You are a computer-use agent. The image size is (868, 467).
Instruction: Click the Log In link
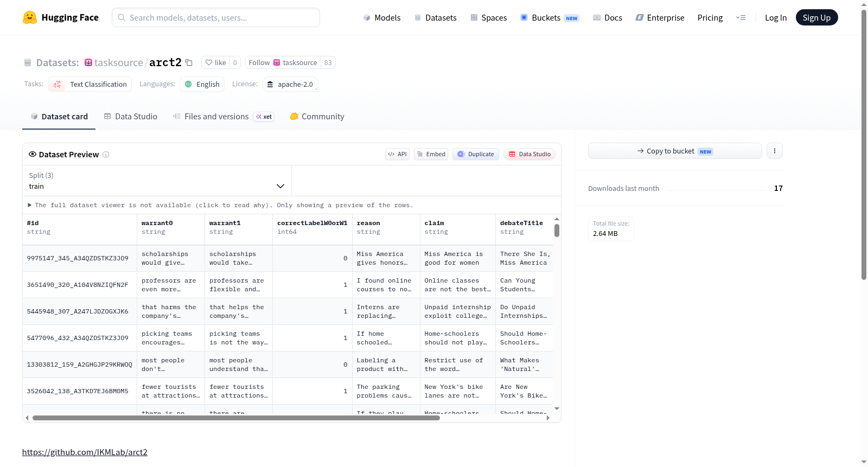click(x=776, y=17)
